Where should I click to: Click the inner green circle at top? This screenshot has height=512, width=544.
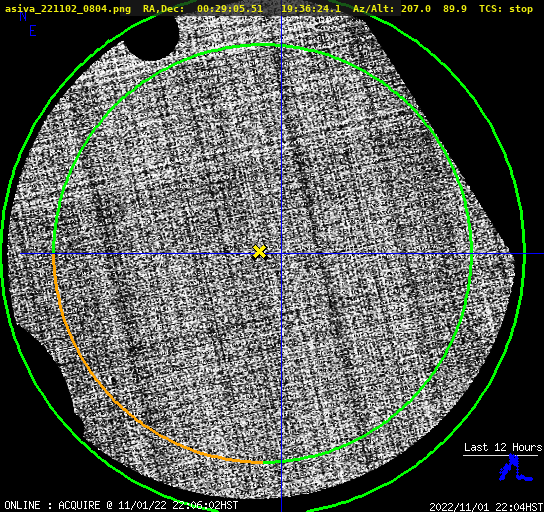pyautogui.click(x=263, y=45)
